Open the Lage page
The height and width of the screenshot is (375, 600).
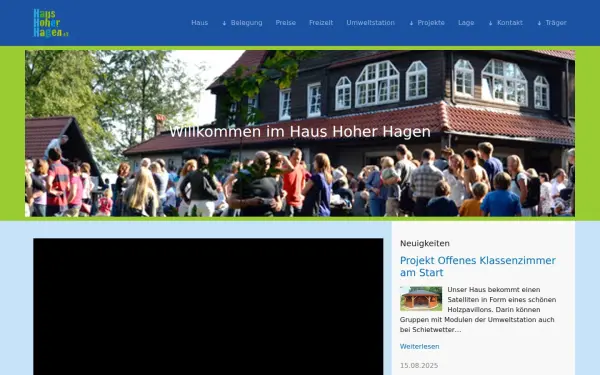[x=466, y=23]
